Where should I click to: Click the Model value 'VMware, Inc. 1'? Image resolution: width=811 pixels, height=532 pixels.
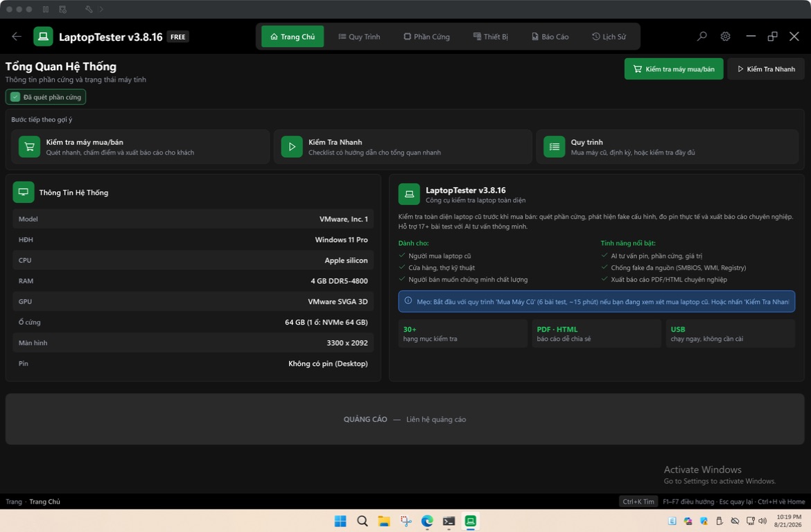pos(343,219)
